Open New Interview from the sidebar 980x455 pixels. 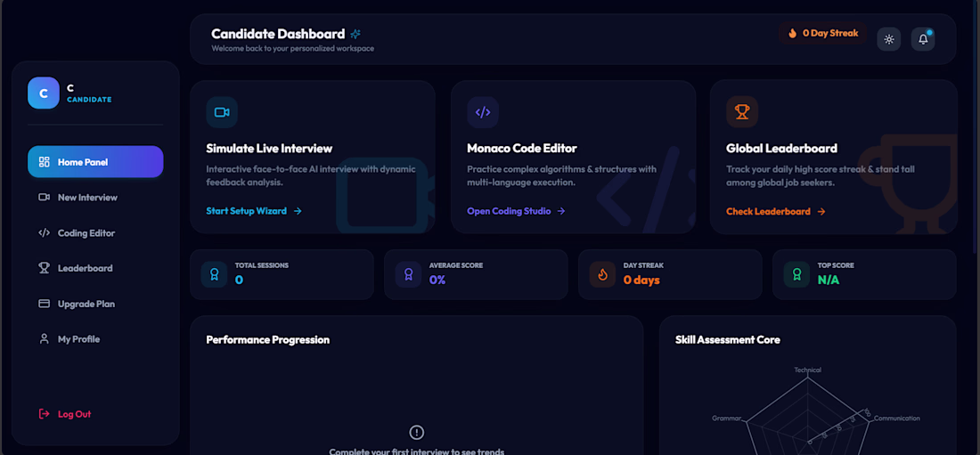95,198
